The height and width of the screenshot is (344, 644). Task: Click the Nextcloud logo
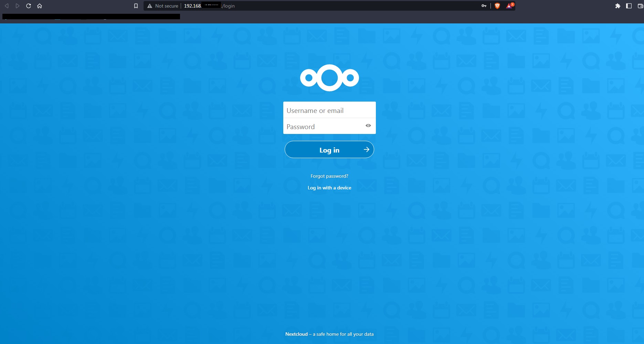coord(329,78)
